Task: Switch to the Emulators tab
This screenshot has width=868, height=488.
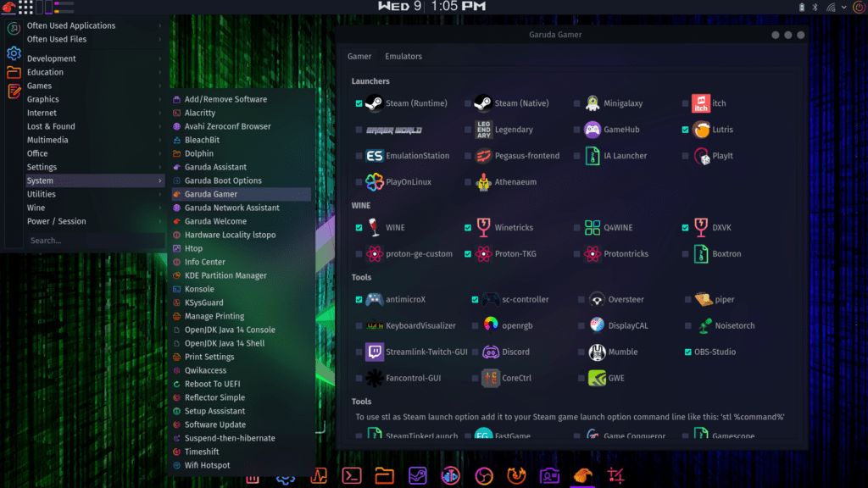Action: (x=403, y=57)
